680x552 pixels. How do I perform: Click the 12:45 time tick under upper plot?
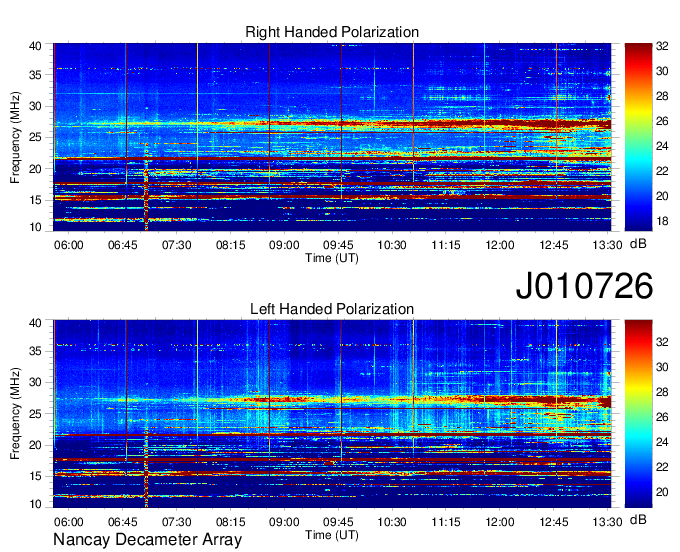pyautogui.click(x=554, y=245)
